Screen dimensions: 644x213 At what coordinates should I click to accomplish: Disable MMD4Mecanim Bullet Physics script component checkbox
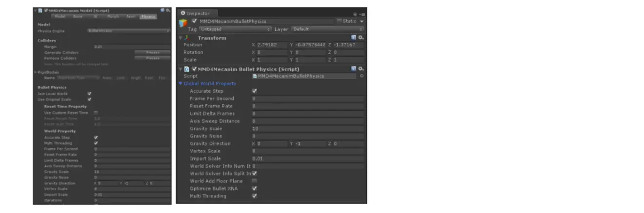(x=194, y=69)
